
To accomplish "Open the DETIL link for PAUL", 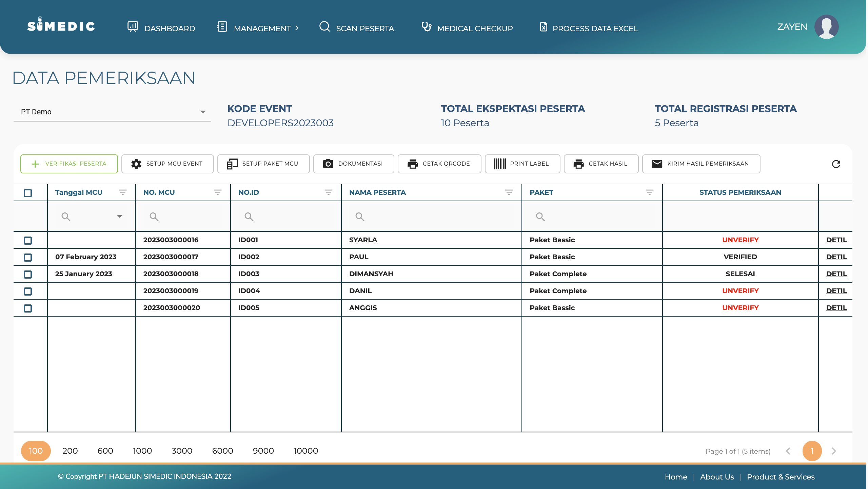I will click(x=836, y=257).
